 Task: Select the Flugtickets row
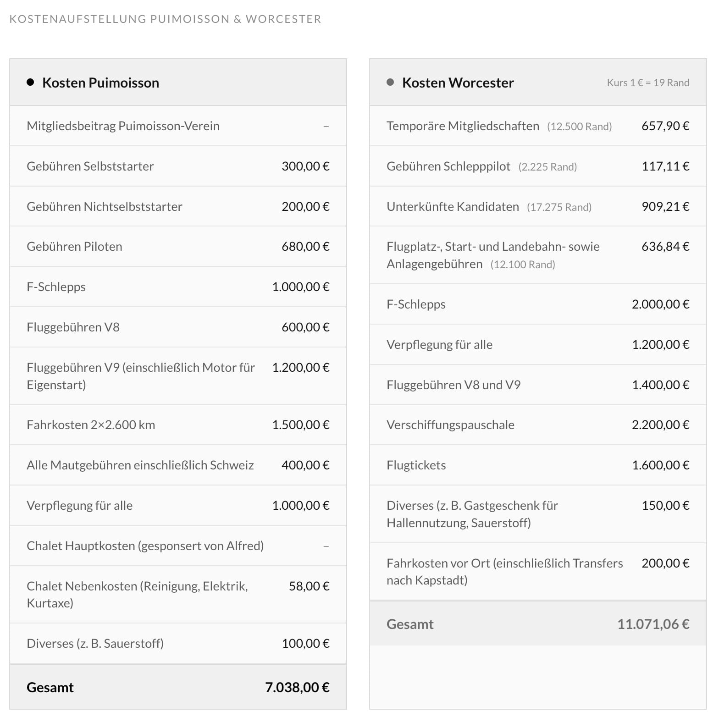[538, 465]
